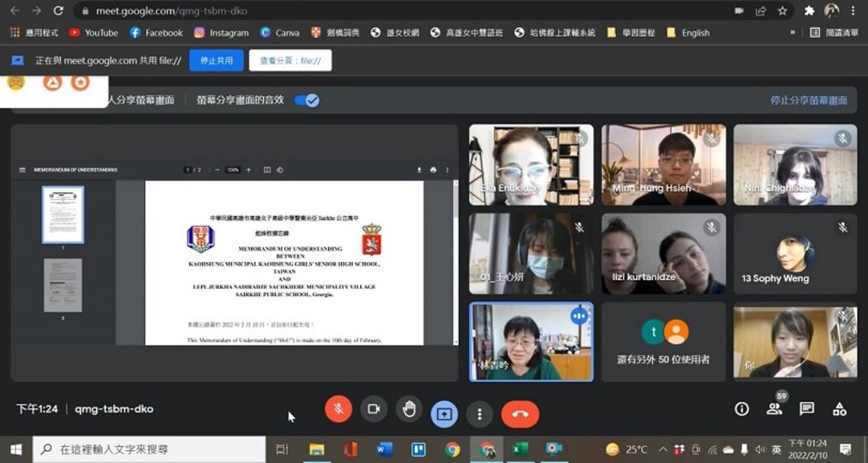Click the 50 other users tile

tap(664, 342)
